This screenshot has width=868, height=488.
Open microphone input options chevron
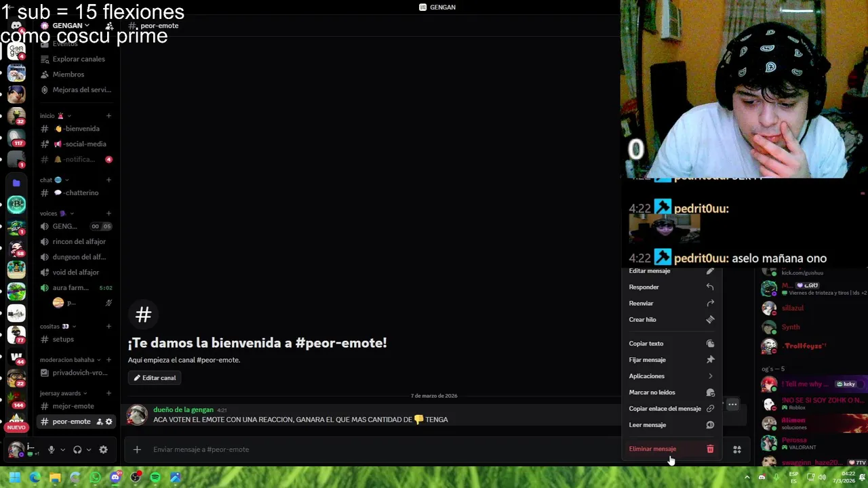pos(62,449)
